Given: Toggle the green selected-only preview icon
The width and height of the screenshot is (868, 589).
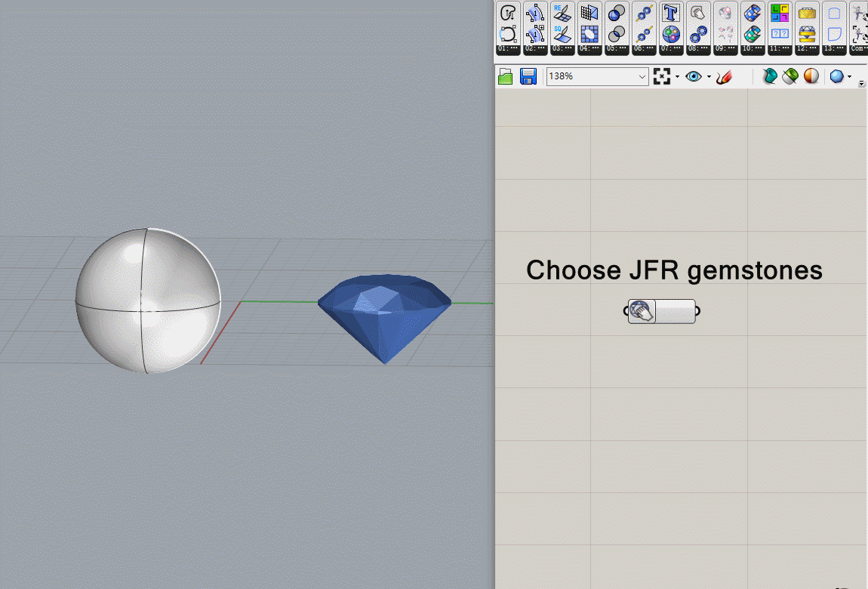Looking at the screenshot, I should [790, 76].
